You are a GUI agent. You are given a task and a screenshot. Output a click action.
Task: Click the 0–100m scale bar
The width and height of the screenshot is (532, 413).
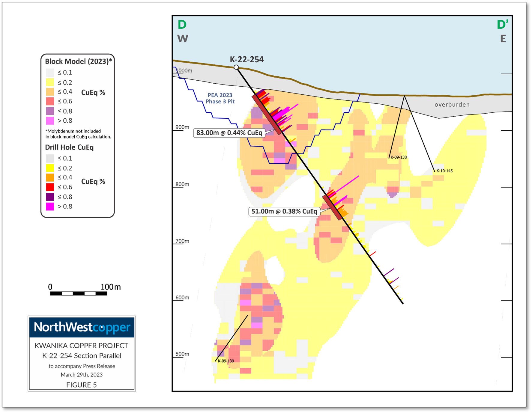(x=79, y=293)
